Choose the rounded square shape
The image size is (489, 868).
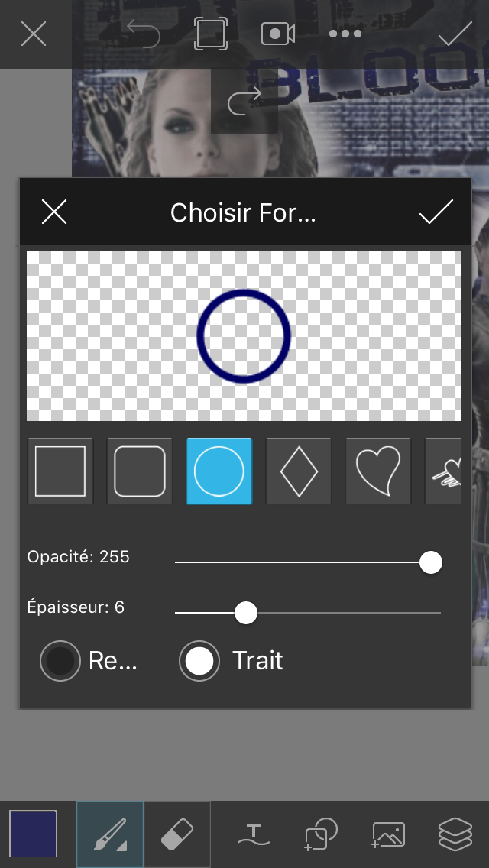point(140,471)
